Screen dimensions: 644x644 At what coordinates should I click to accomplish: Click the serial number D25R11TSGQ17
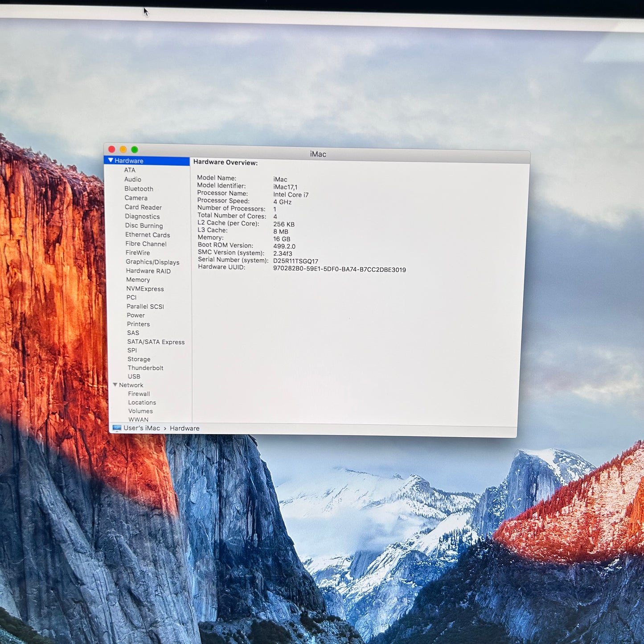point(295,261)
